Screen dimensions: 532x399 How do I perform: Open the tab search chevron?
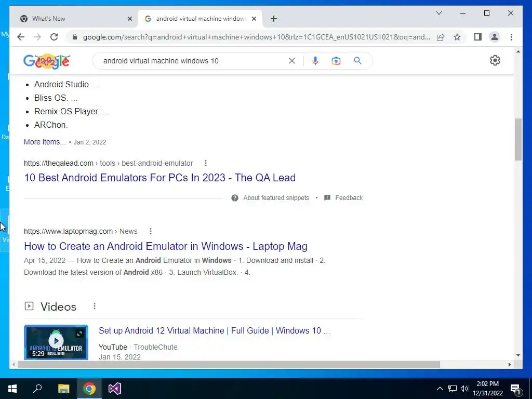pos(438,13)
